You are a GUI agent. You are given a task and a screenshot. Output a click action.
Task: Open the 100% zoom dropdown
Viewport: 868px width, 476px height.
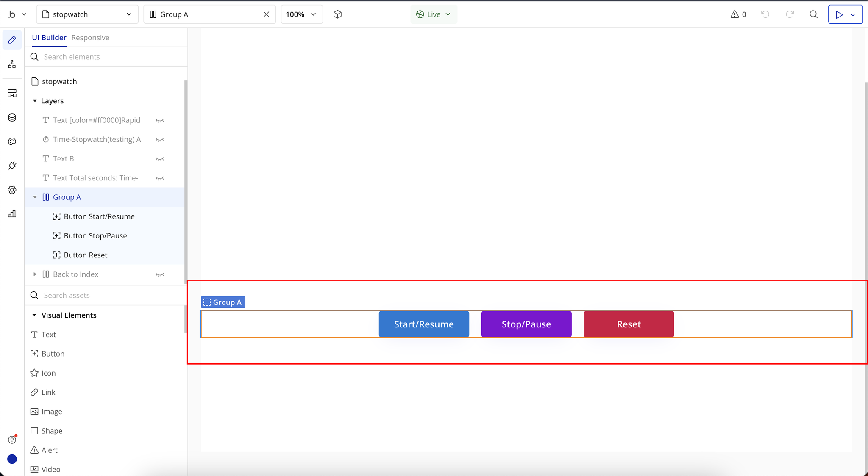pyautogui.click(x=301, y=14)
